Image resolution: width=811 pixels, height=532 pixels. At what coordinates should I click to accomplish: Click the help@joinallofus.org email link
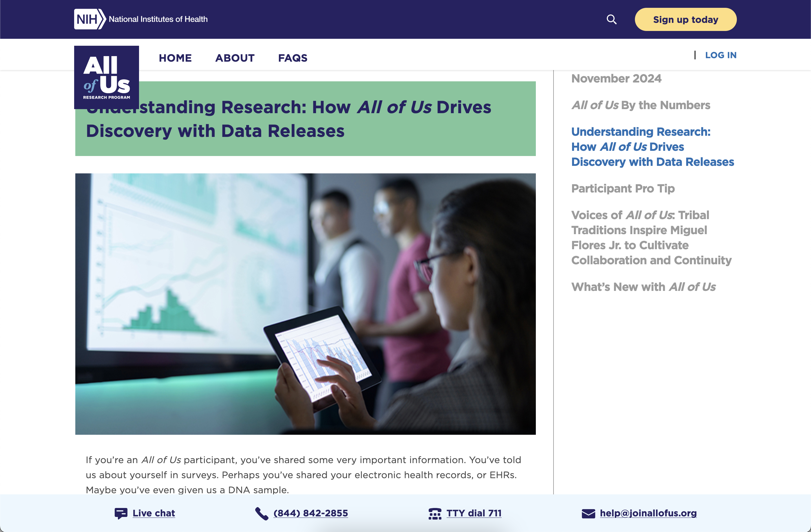648,513
